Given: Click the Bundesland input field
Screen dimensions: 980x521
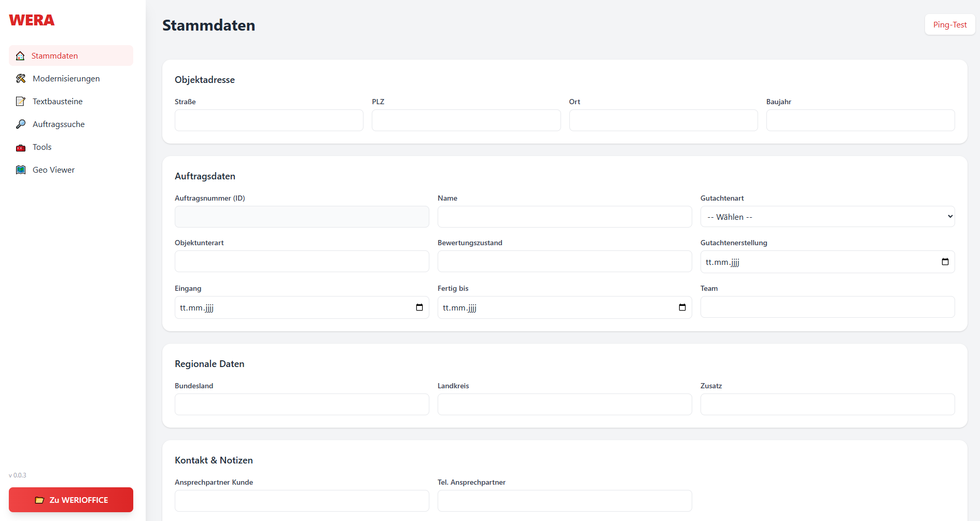Looking at the screenshot, I should coord(301,404).
